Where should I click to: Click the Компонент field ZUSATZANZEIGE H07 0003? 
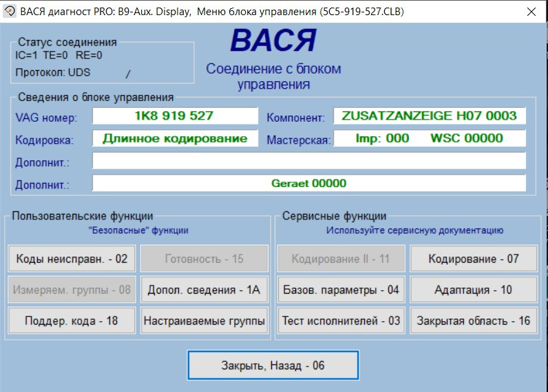pos(430,116)
